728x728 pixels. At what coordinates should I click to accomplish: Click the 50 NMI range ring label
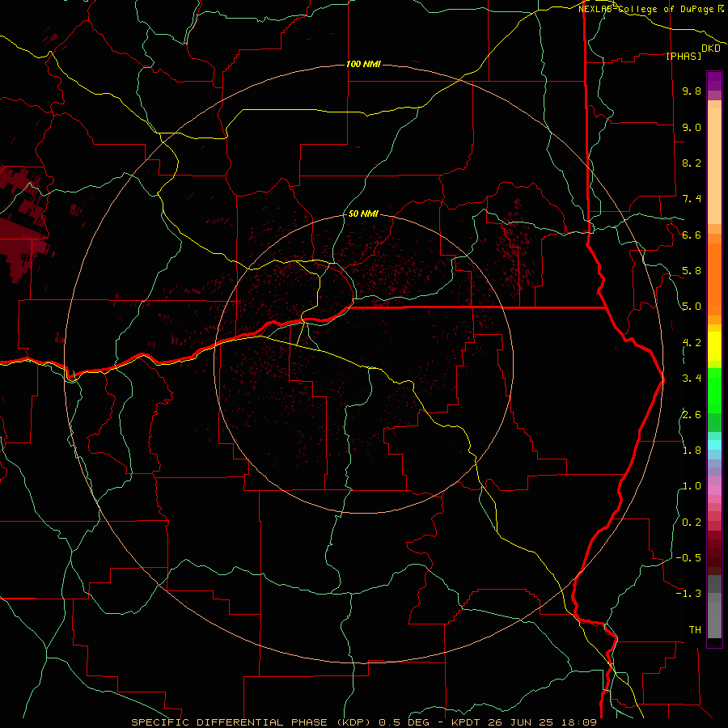[x=363, y=214]
